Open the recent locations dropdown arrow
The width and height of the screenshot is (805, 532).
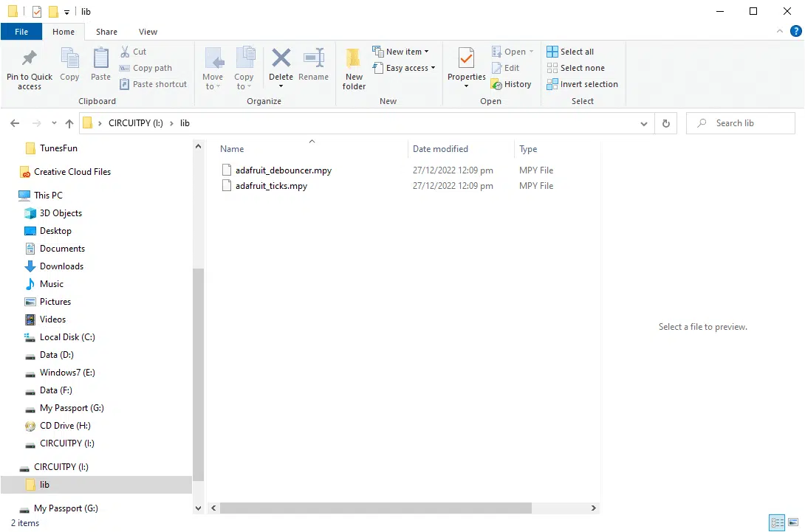click(x=54, y=123)
